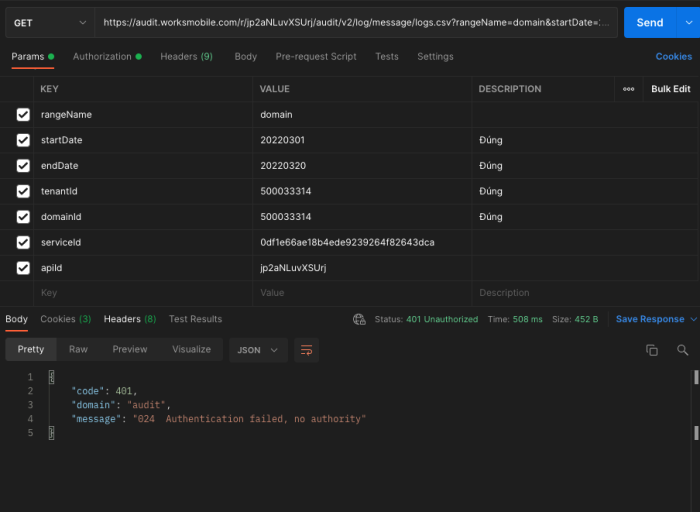Open the response Headers (8) tab
Image resolution: width=700 pixels, height=512 pixels.
tap(130, 319)
